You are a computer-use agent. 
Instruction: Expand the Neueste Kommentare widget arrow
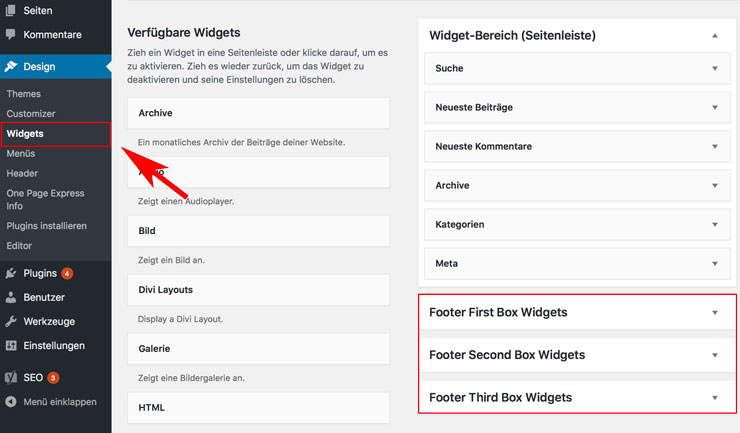click(715, 146)
